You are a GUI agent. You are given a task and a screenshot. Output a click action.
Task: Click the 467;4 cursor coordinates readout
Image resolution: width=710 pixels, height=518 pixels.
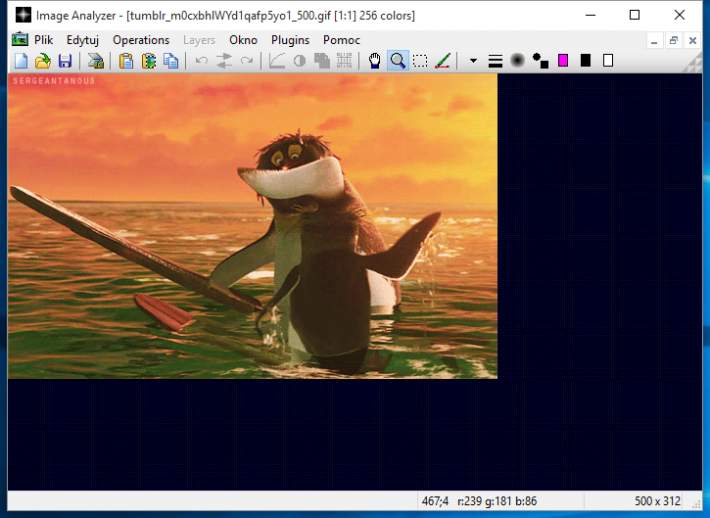[x=435, y=501]
